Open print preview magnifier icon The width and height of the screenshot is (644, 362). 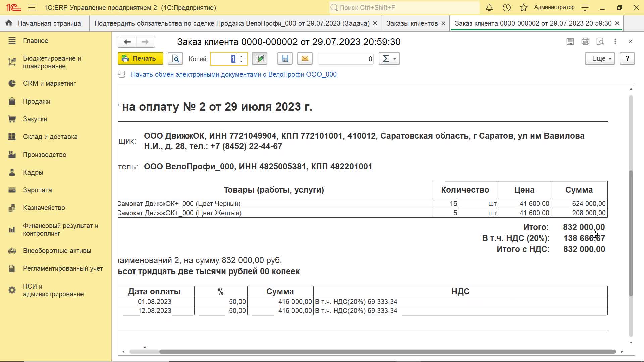tap(175, 59)
